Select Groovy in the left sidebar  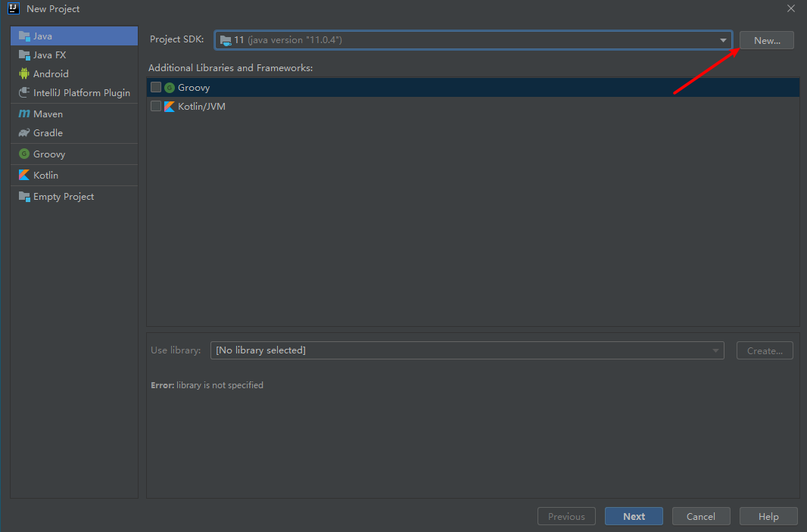(x=74, y=154)
